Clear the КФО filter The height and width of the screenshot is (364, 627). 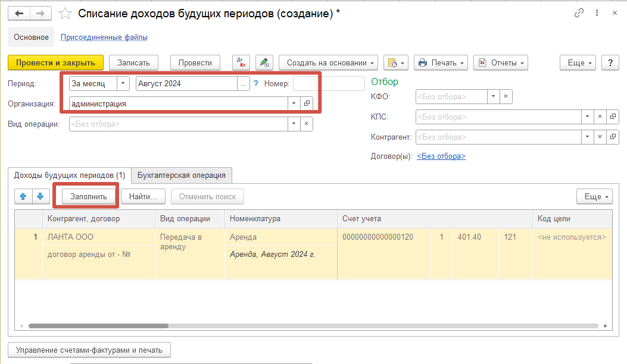[506, 96]
